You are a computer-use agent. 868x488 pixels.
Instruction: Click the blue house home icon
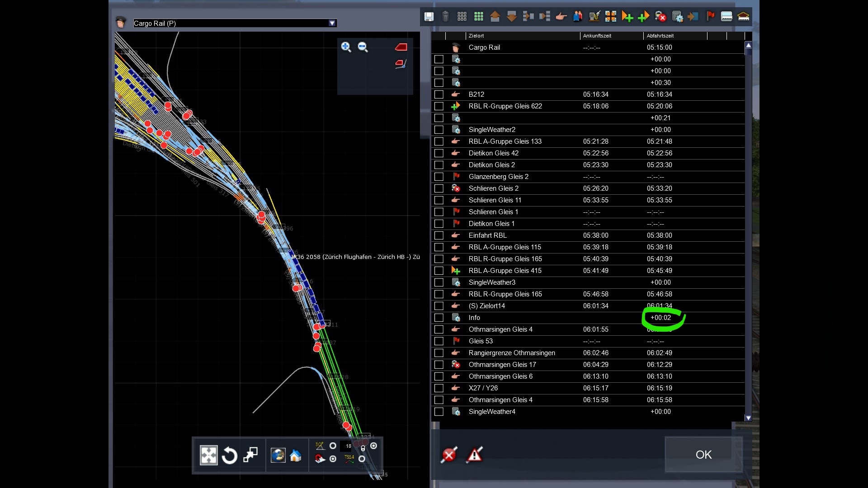click(296, 455)
